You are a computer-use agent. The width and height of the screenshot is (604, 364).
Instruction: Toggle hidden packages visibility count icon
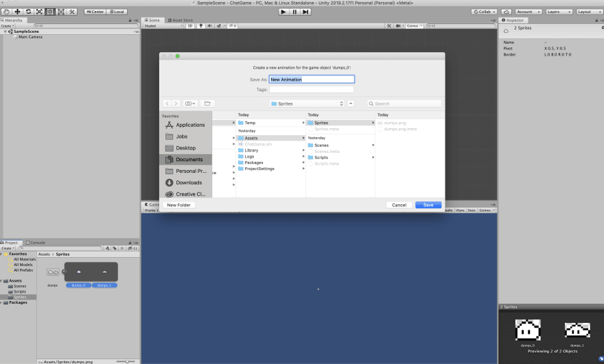(x=132, y=248)
